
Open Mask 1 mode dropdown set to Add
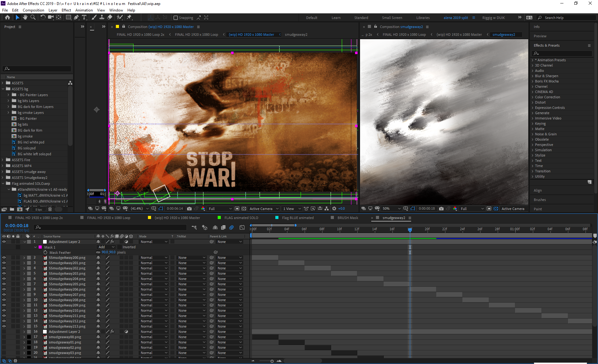pyautogui.click(x=106, y=247)
